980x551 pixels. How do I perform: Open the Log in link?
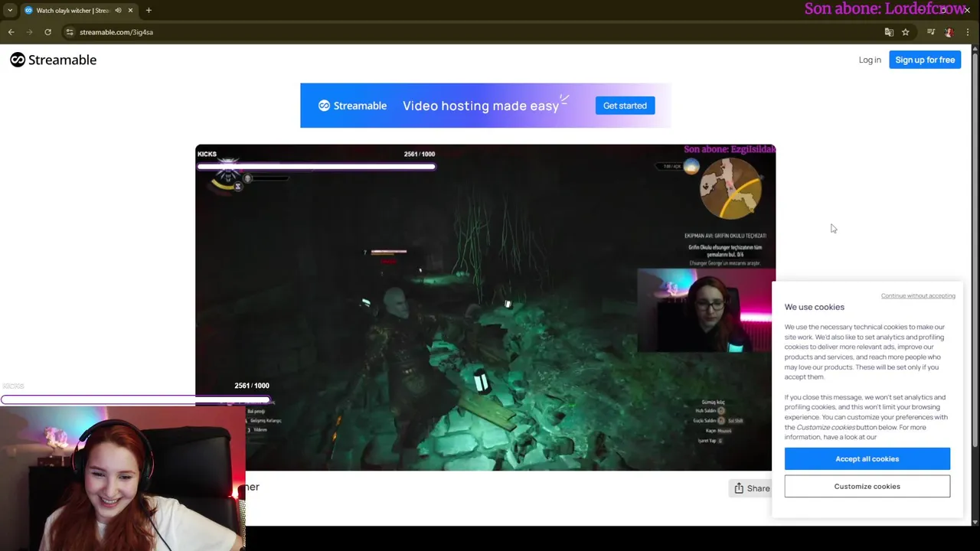[x=870, y=60]
